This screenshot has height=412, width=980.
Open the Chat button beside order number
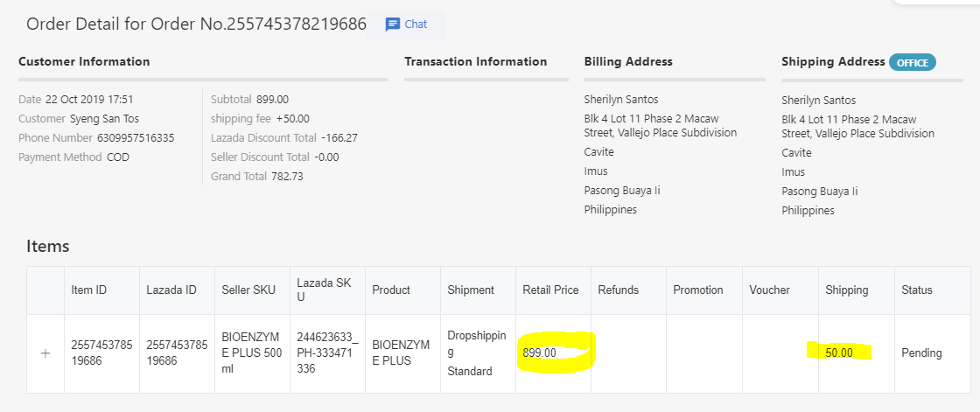click(x=407, y=24)
